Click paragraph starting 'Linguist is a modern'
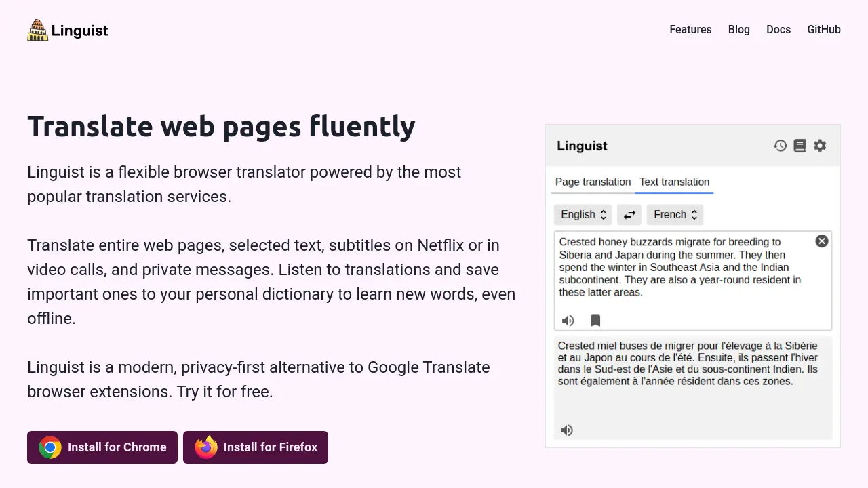The width and height of the screenshot is (868, 488). pos(258,380)
